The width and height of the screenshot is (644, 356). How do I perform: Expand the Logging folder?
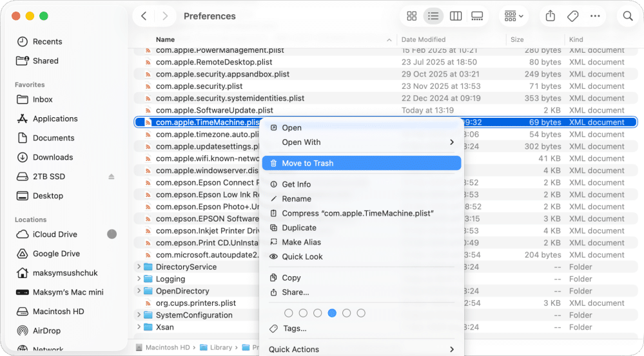pos(139,279)
